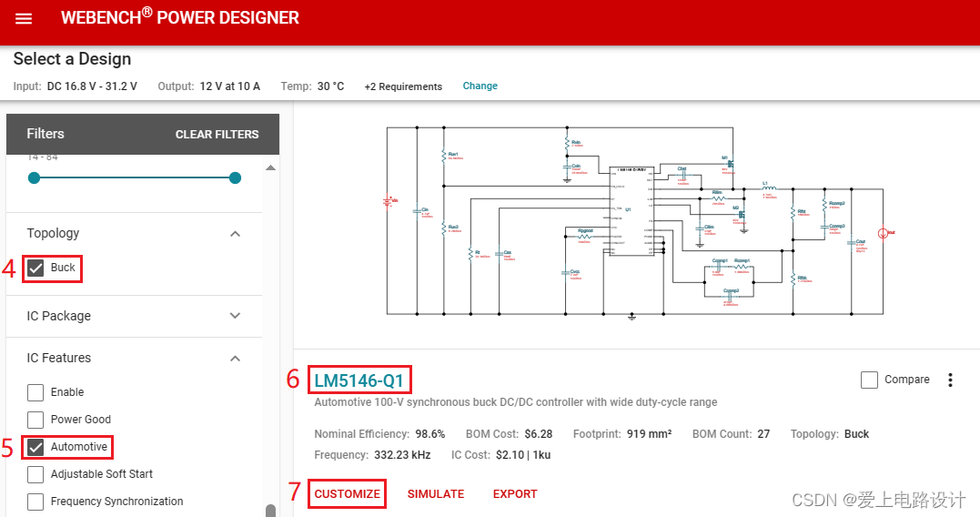Expand the IC Package filter section
This screenshot has width=980, height=517.
[x=235, y=316]
